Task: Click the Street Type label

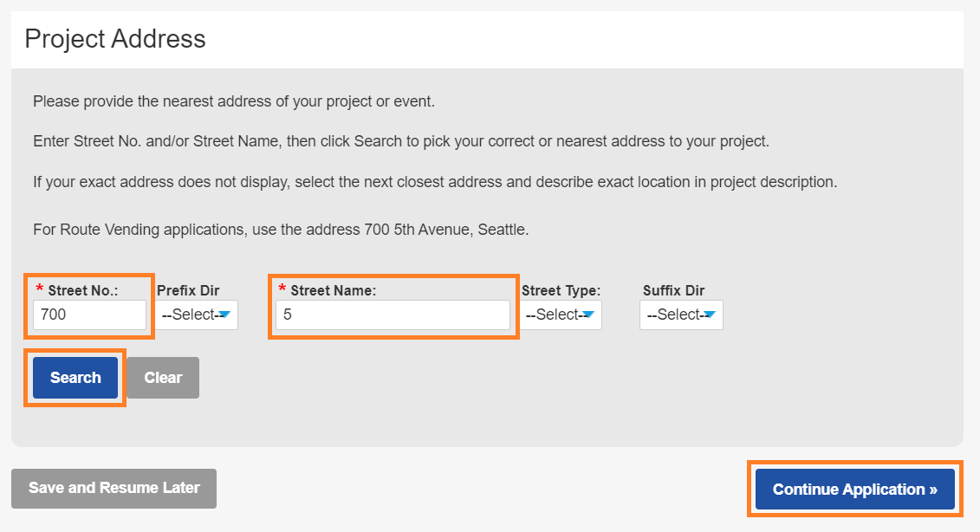Action: point(561,291)
